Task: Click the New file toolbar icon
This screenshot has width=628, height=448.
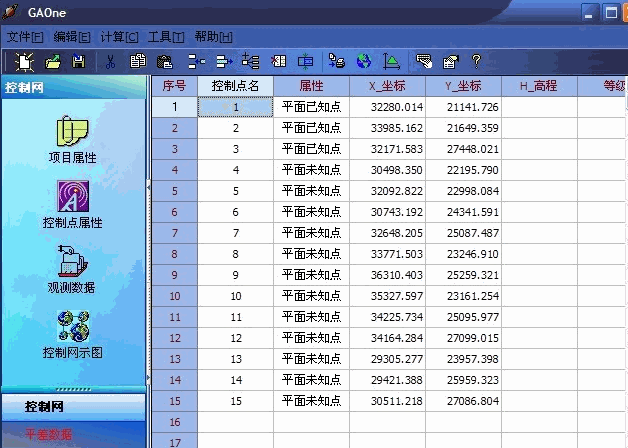Action: (24, 61)
